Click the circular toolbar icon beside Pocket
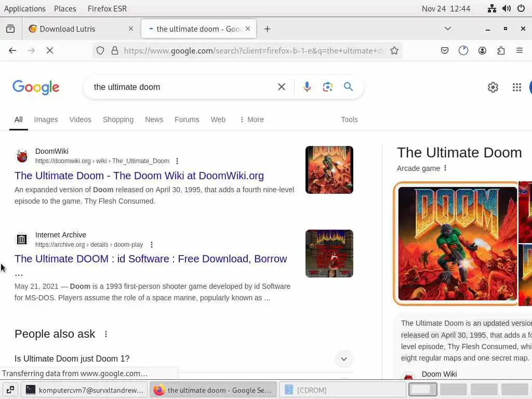 click(x=463, y=50)
